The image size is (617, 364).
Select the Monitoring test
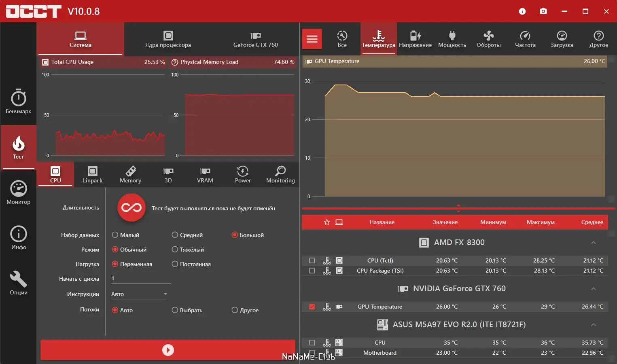(280, 174)
